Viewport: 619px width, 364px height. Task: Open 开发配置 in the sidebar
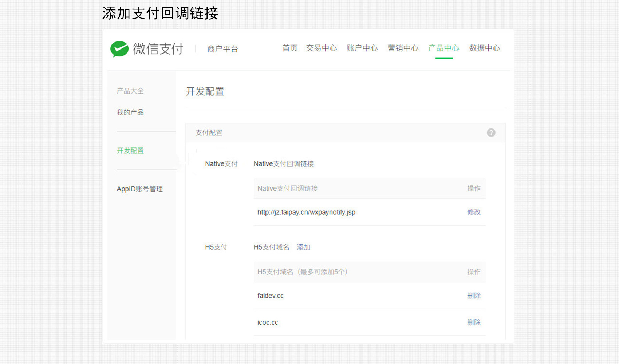point(130,151)
